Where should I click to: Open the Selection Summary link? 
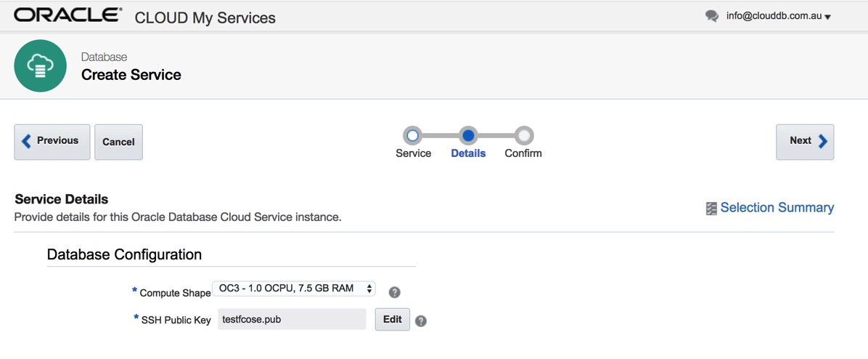pos(777,208)
